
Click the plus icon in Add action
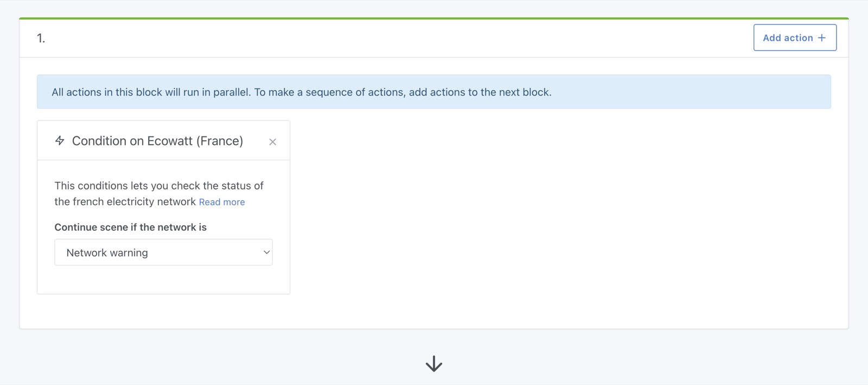pyautogui.click(x=822, y=38)
